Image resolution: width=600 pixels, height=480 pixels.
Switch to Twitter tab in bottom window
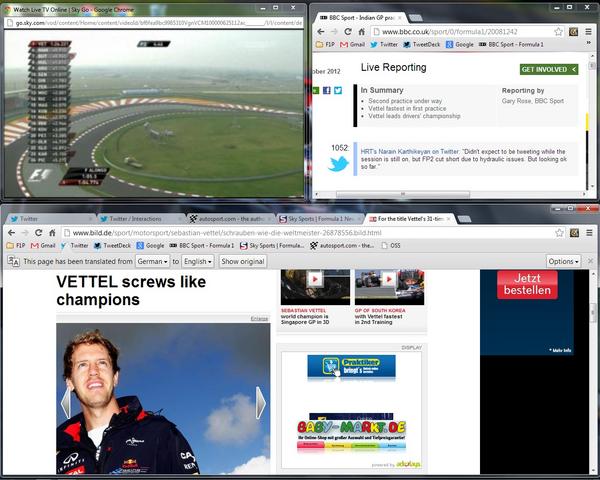[50, 219]
